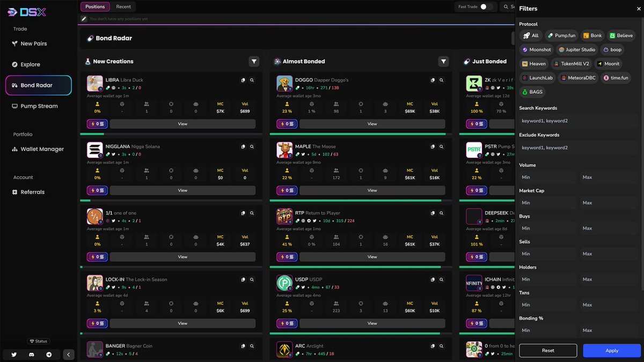
Task: Toggle the Moonshot protocol filter
Action: click(x=537, y=49)
